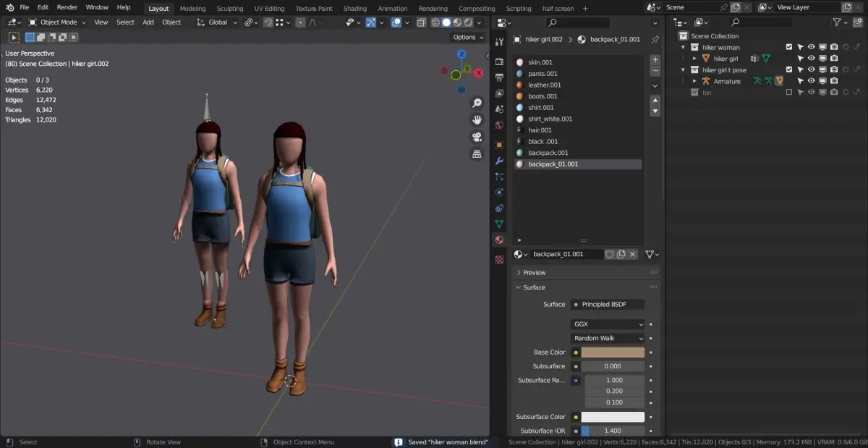Open the View Layer properties tab
The width and height of the screenshot is (868, 448).
[x=499, y=93]
